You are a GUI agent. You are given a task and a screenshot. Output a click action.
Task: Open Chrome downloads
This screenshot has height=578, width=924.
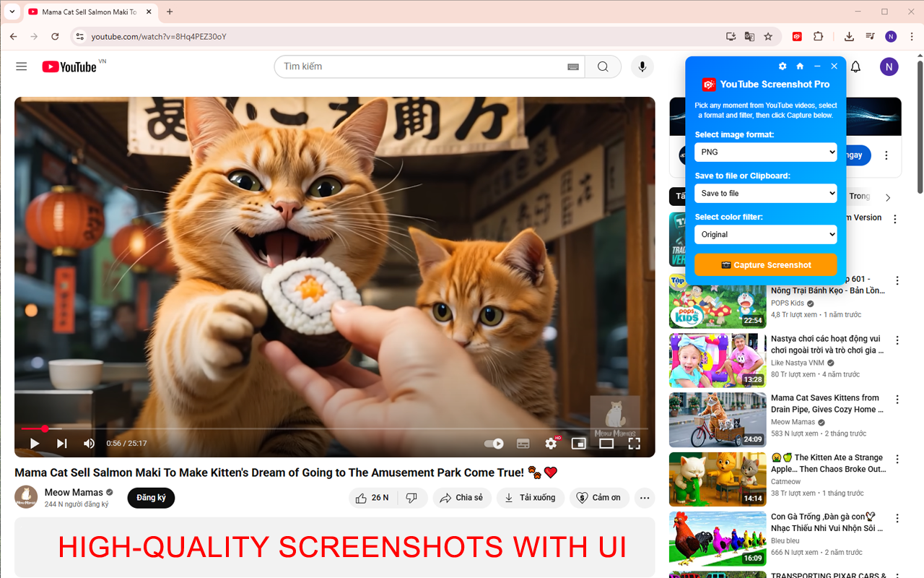(849, 36)
